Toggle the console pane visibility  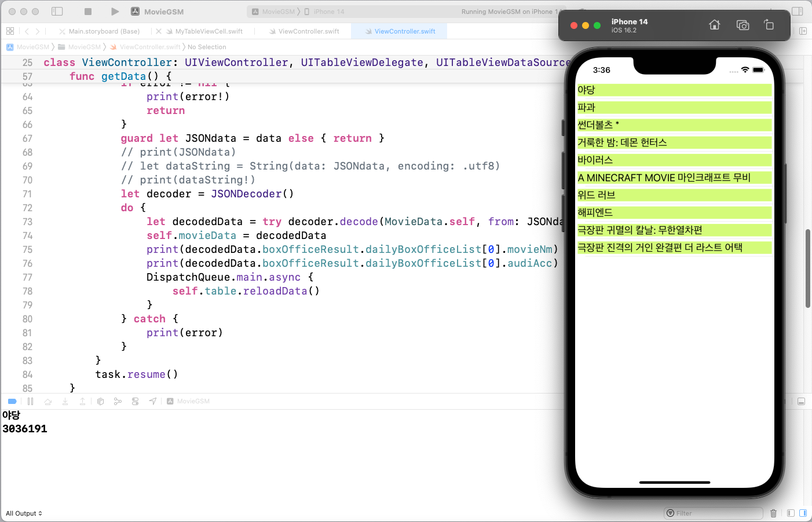803,513
